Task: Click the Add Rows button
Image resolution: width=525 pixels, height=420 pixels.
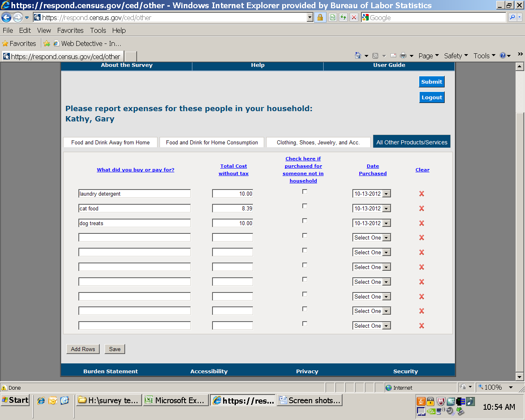Action: click(83, 349)
